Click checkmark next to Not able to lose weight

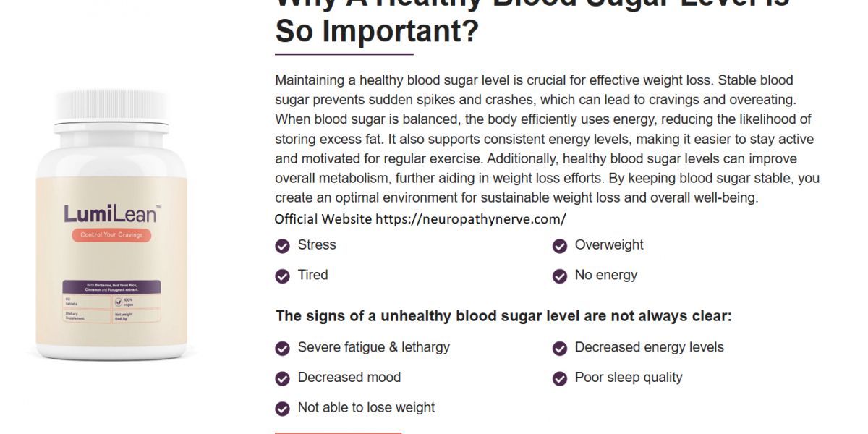282,409
